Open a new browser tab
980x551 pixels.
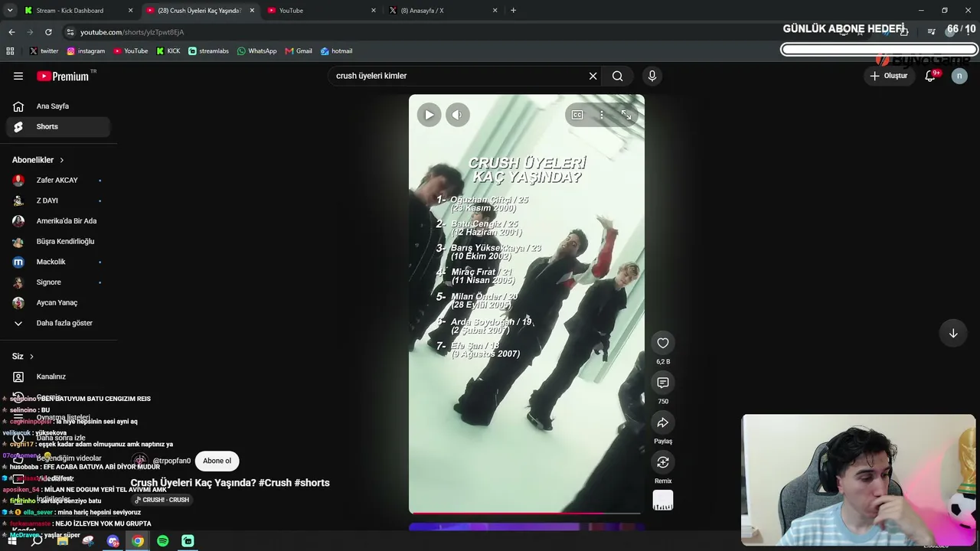513,11
